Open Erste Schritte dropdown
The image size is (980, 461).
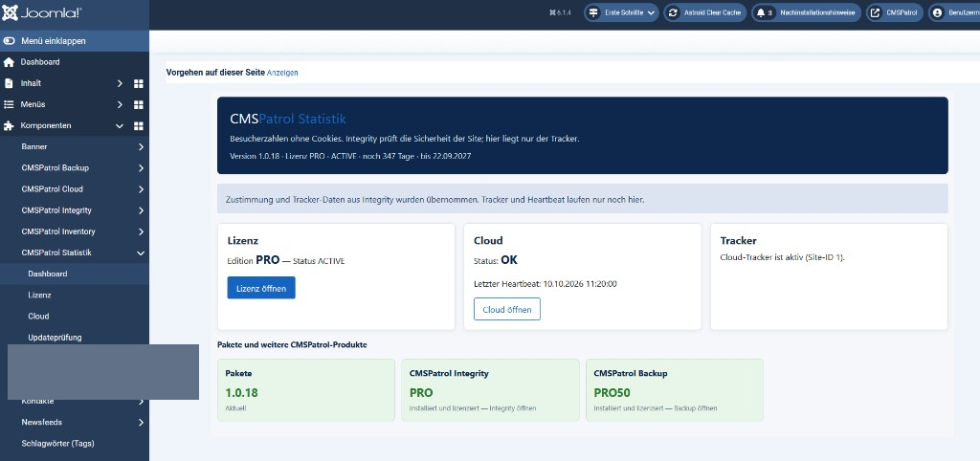pyautogui.click(x=621, y=12)
